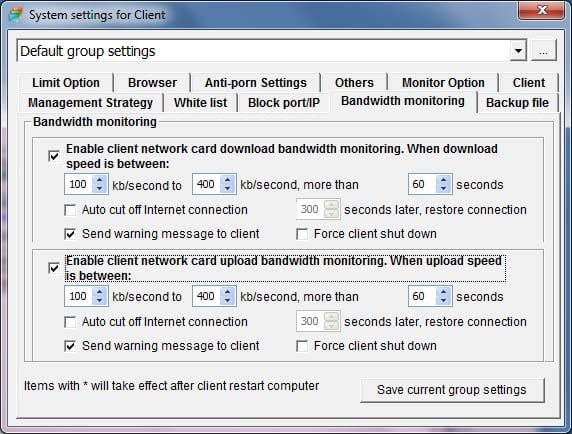
Task: Increase download minimum speed 100 kb/second
Action: coord(100,179)
